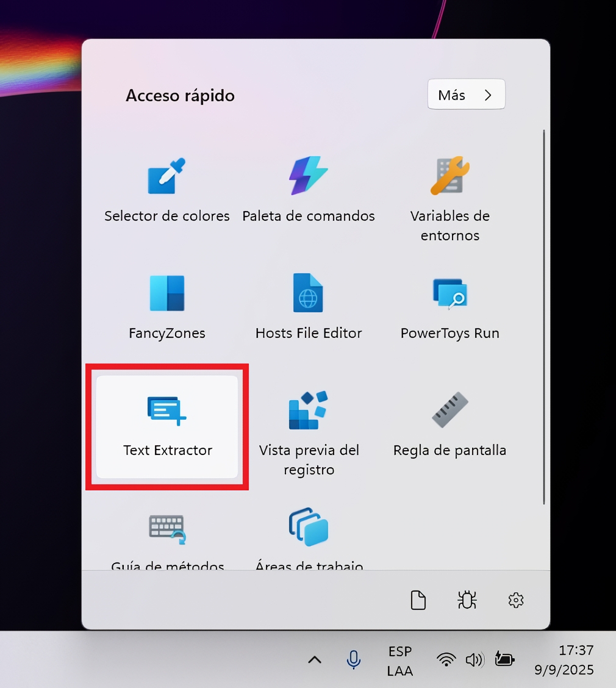Click the Acceso rápido heading
The height and width of the screenshot is (688, 616).
[181, 96]
